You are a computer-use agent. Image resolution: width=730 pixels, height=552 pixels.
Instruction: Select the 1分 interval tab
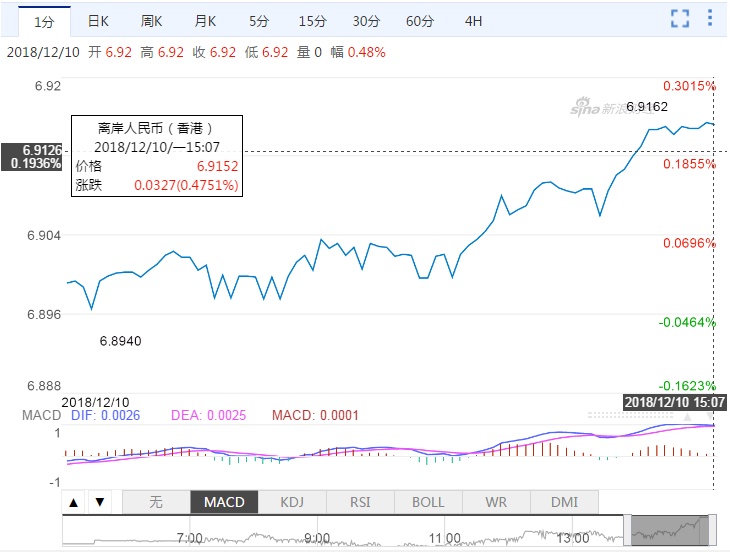43,20
